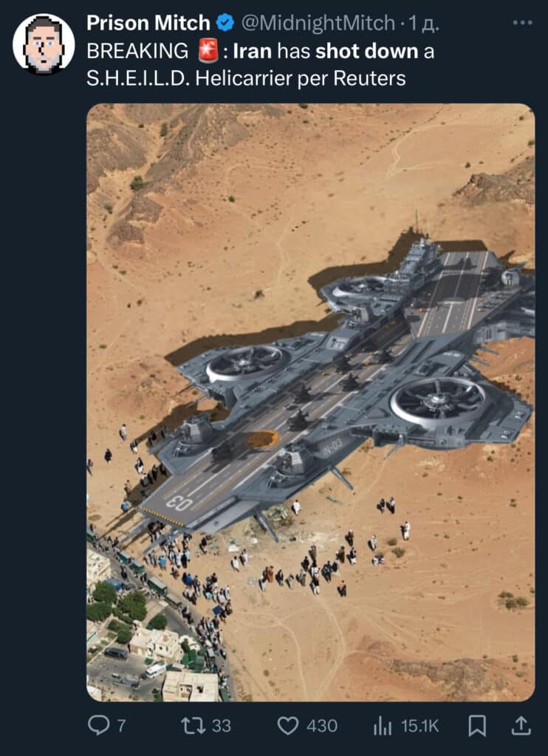
Task: Click the 15.1K views count
Action: coord(419,726)
